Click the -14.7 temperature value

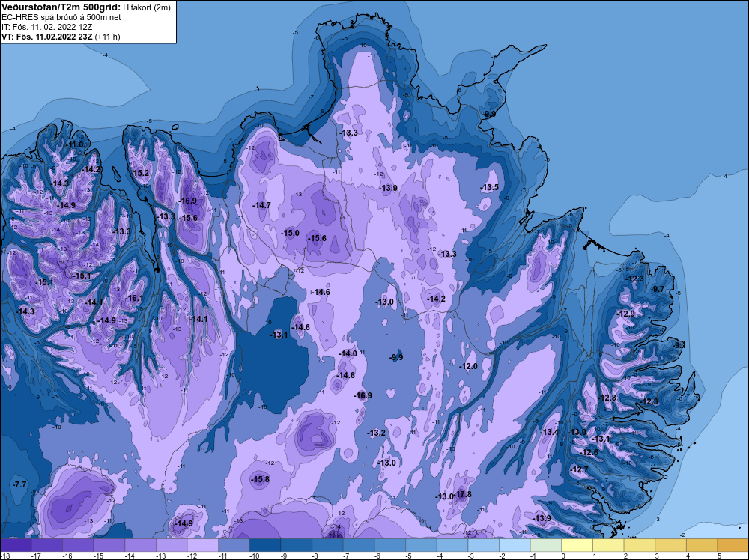point(261,205)
